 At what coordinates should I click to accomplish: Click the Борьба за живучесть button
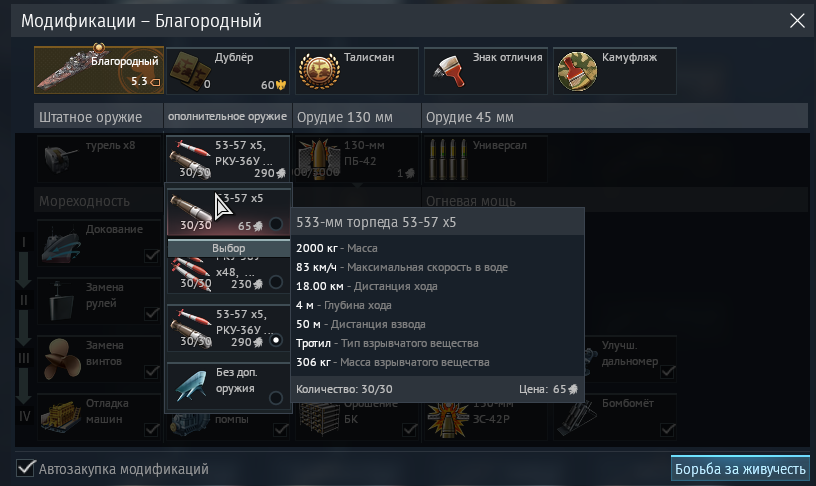740,468
